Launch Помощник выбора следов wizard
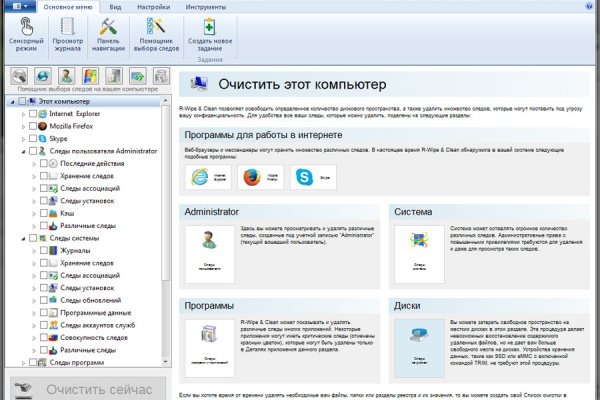Screen dimensions: 600x400 coord(156,34)
